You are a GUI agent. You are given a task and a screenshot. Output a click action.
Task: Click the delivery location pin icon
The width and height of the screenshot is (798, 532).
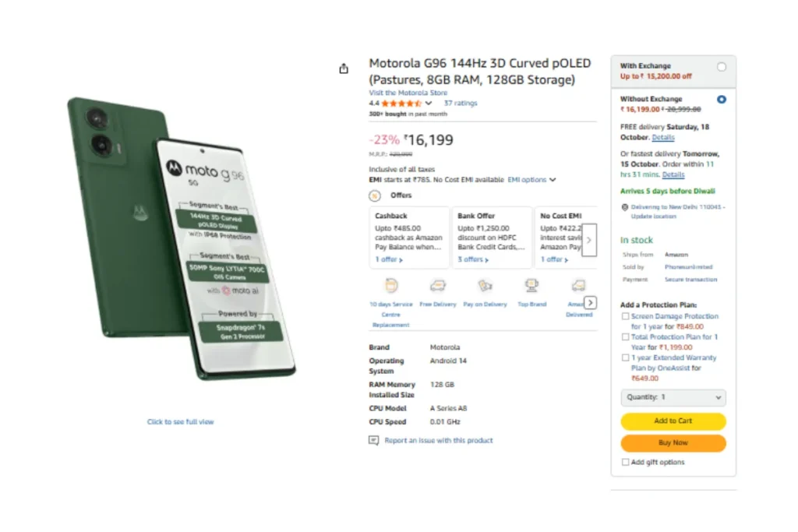[x=625, y=207]
